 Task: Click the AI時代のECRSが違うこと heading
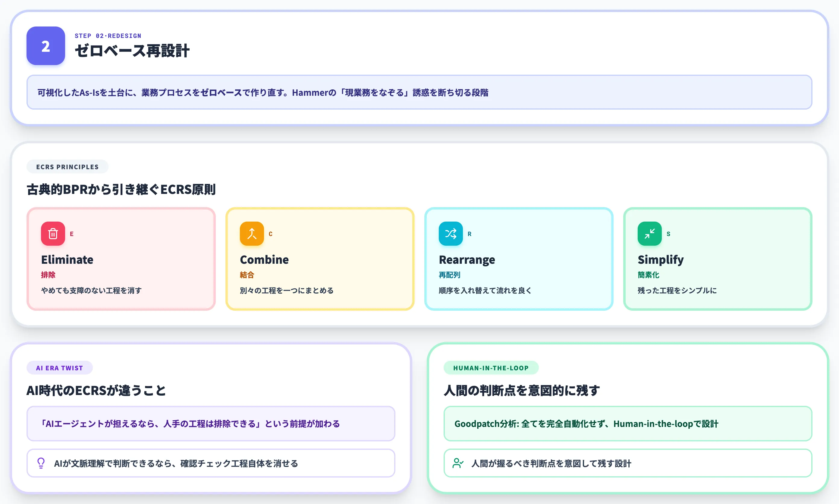click(x=96, y=390)
